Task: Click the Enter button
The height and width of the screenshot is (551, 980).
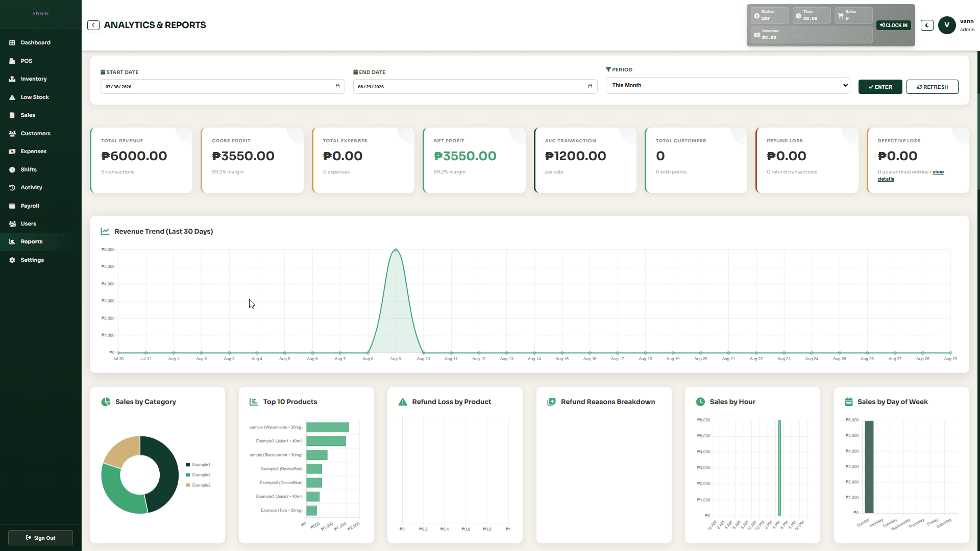Action: pos(880,87)
